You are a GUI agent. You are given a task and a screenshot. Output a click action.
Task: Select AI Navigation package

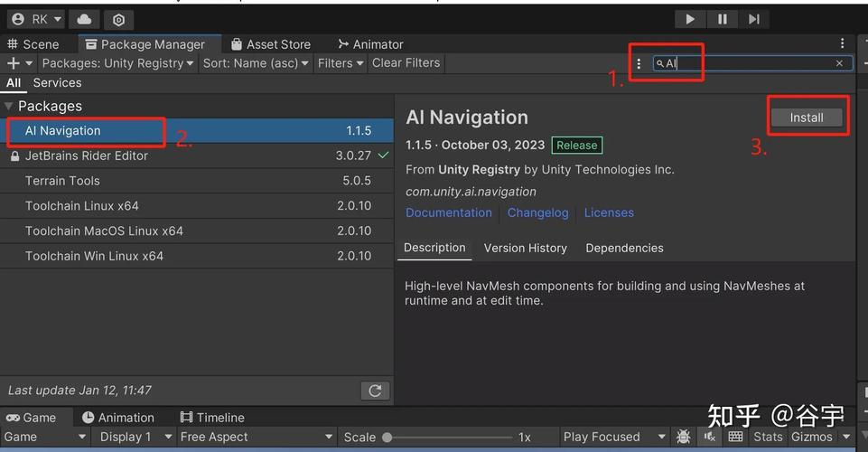[x=197, y=131]
